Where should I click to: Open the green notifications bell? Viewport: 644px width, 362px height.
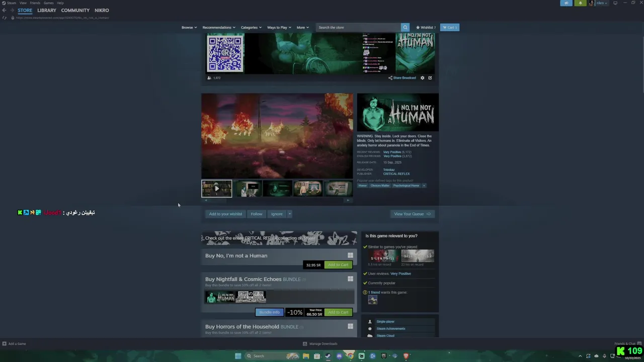[x=580, y=3]
